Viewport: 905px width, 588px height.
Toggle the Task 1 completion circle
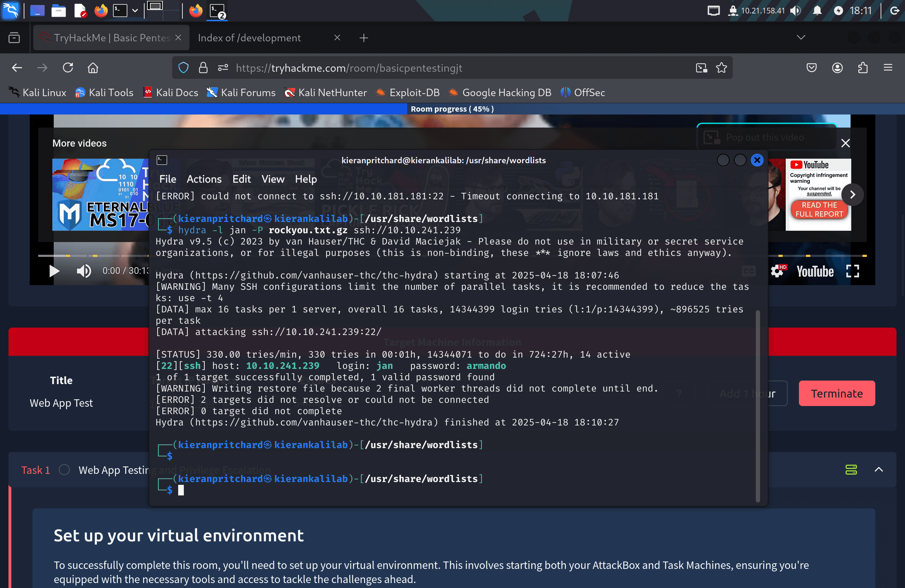pyautogui.click(x=64, y=470)
